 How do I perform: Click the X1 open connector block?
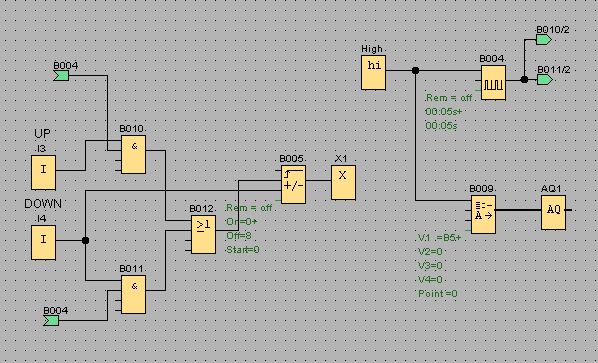[343, 182]
